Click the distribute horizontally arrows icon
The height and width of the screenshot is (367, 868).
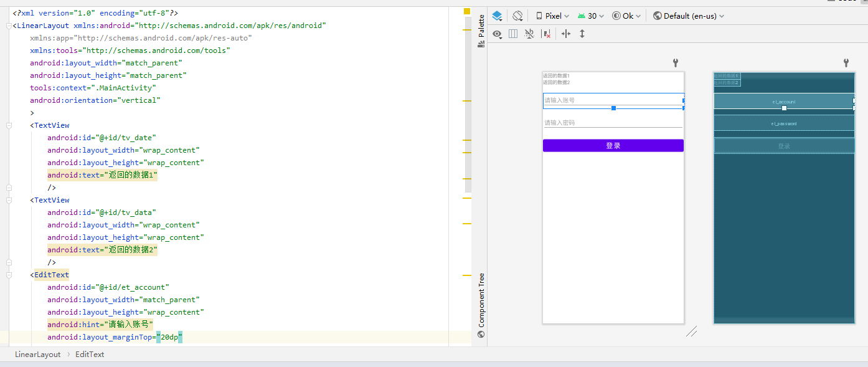pos(566,34)
